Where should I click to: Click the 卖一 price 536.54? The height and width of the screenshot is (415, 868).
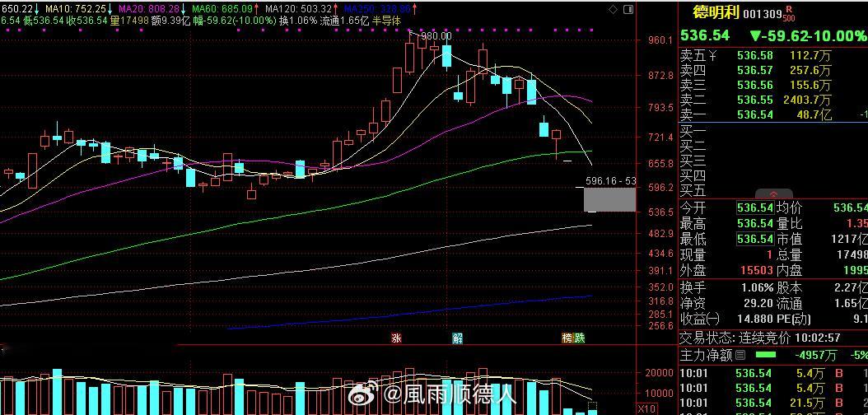pos(755,115)
